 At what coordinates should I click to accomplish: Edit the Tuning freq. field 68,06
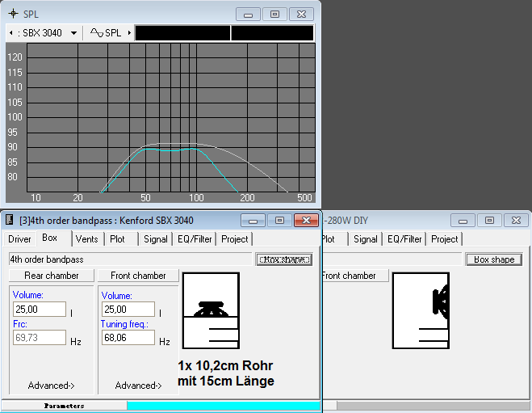128,338
